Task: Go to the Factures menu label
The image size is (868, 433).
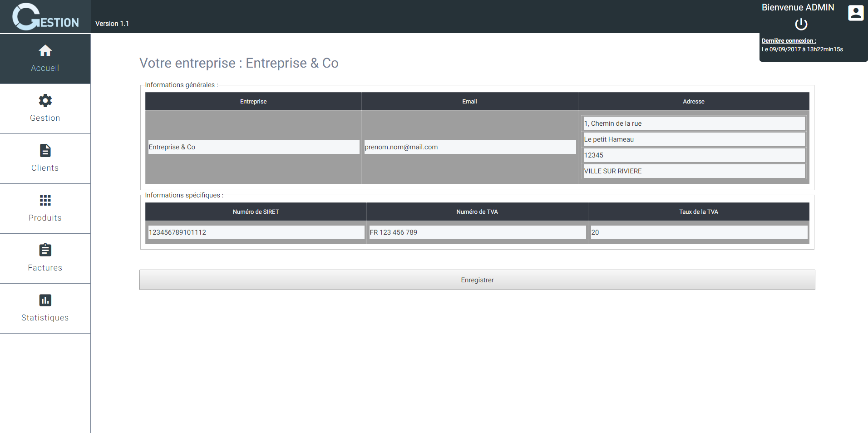Action: pos(45,268)
